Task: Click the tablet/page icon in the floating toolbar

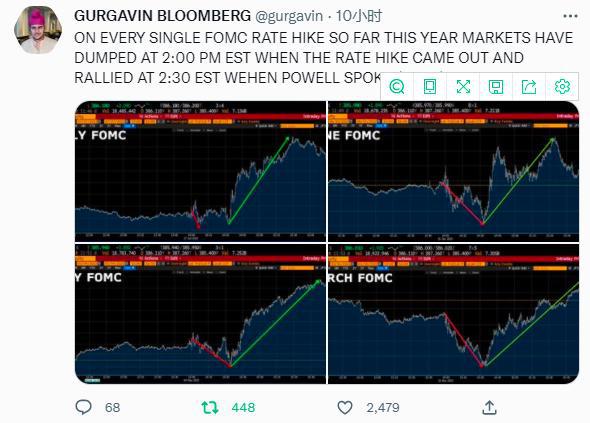Action: [430, 87]
